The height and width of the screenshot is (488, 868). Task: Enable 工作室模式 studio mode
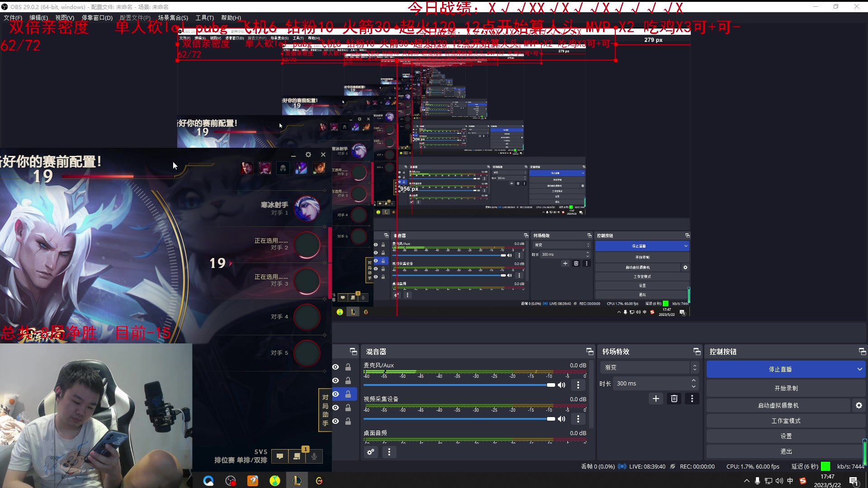click(x=786, y=421)
